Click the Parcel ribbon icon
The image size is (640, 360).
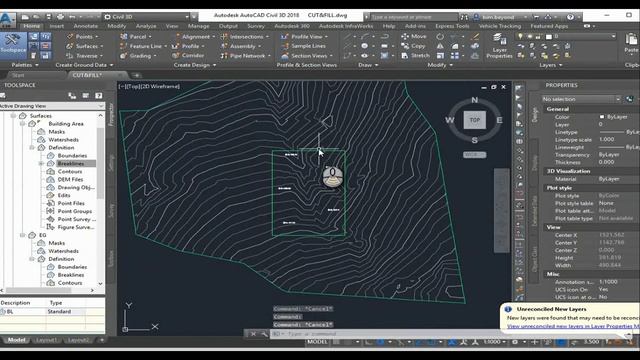124,37
